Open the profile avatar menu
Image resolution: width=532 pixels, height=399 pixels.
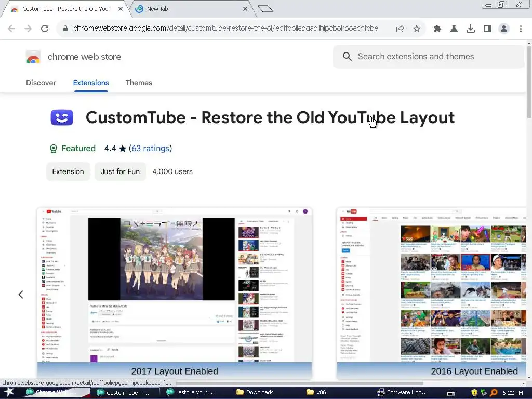pyautogui.click(x=504, y=29)
